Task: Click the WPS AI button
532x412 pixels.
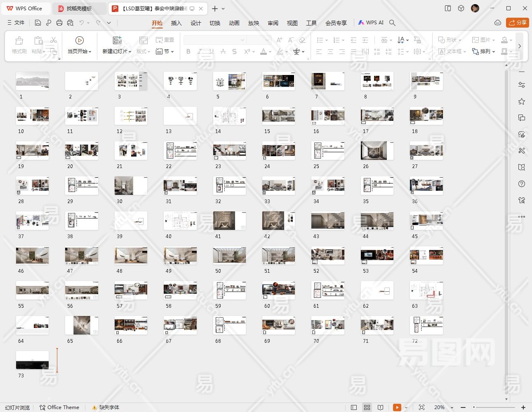Action: [x=371, y=23]
